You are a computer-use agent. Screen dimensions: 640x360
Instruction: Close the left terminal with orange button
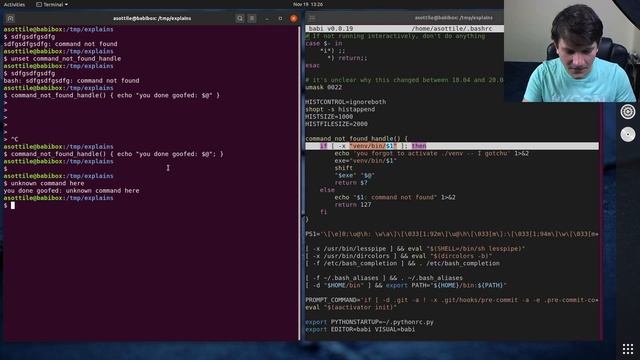(293, 18)
